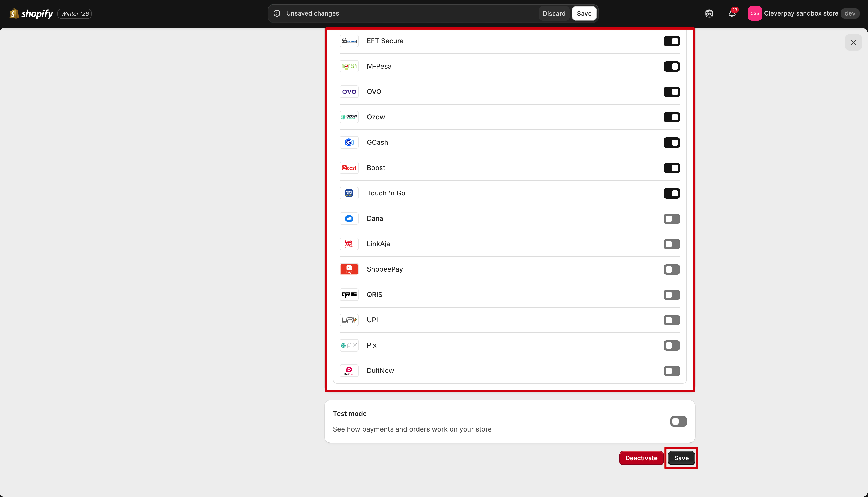
Task: Click the ShopeePay logo icon
Action: (x=349, y=269)
